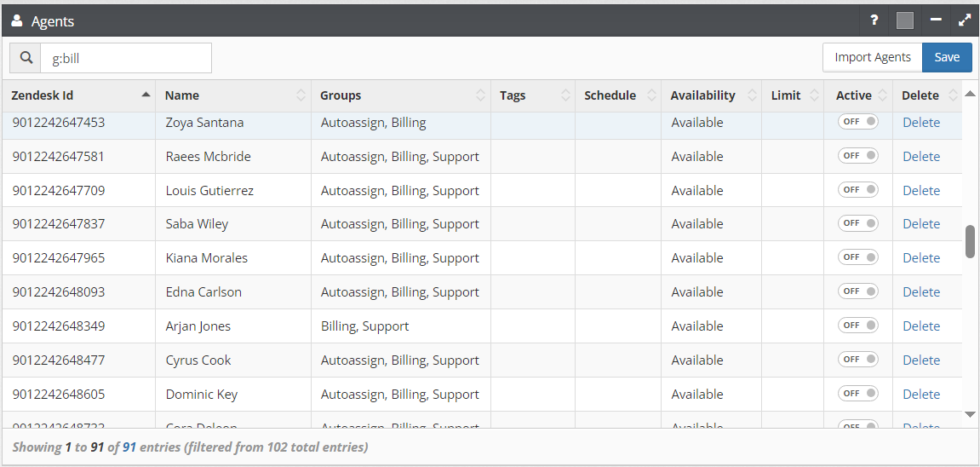980x467 pixels.
Task: Click the Schedule column header
Action: tap(610, 95)
